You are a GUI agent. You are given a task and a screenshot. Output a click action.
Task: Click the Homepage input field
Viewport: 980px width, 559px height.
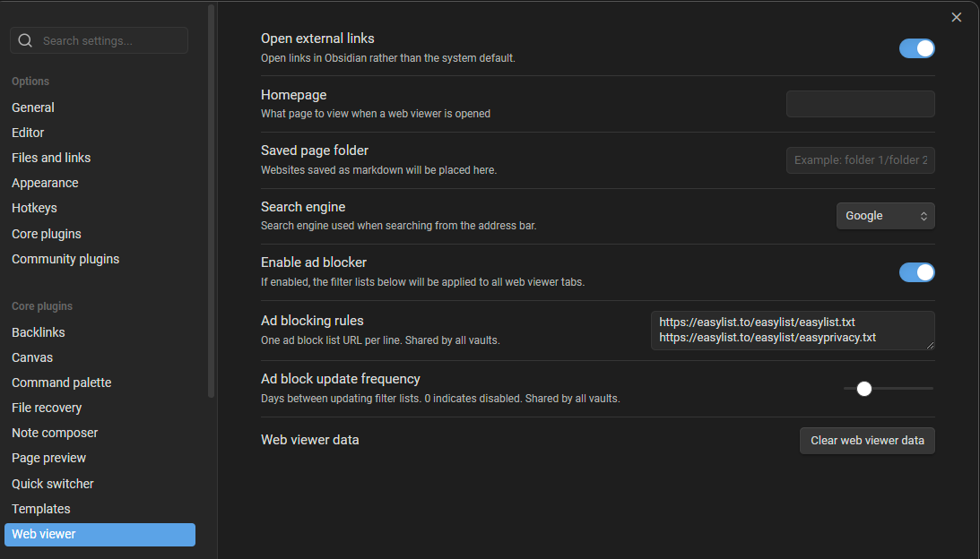coord(860,104)
